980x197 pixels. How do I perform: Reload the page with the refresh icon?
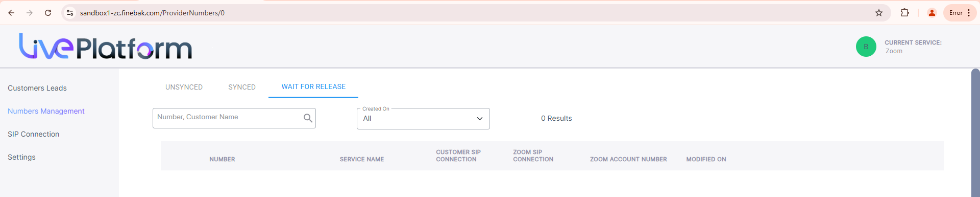[x=48, y=13]
